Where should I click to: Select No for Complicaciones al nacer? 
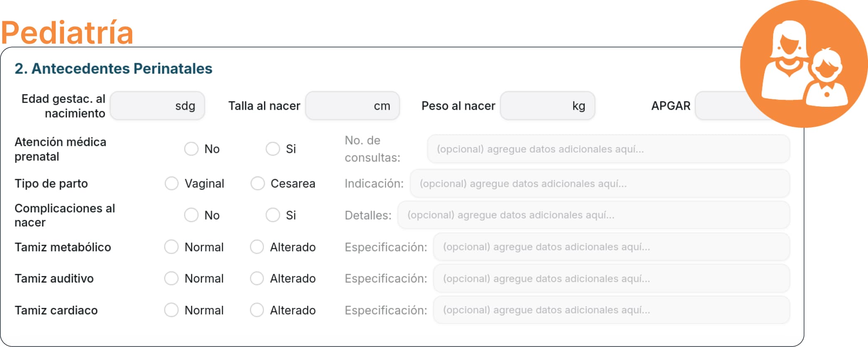pyautogui.click(x=191, y=215)
